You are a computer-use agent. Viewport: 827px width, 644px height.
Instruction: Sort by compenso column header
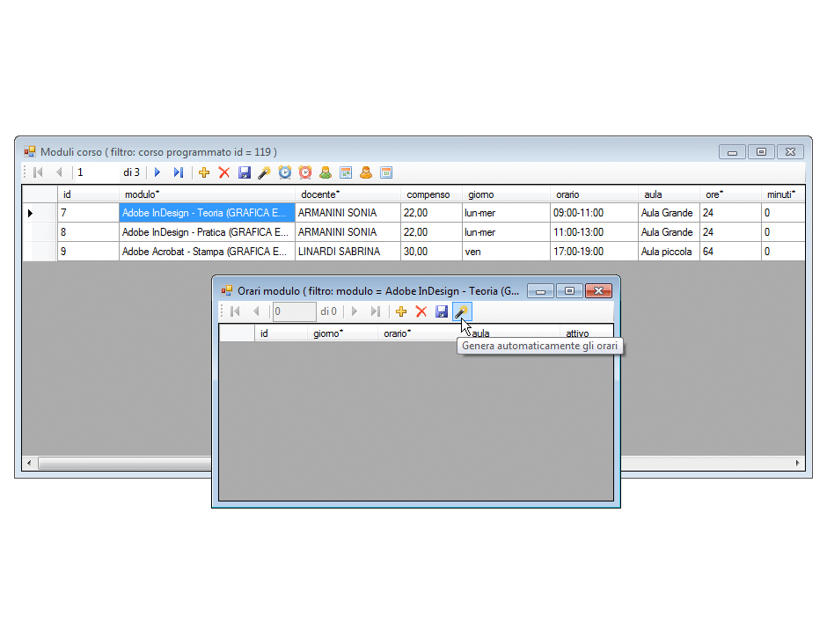pos(431,194)
